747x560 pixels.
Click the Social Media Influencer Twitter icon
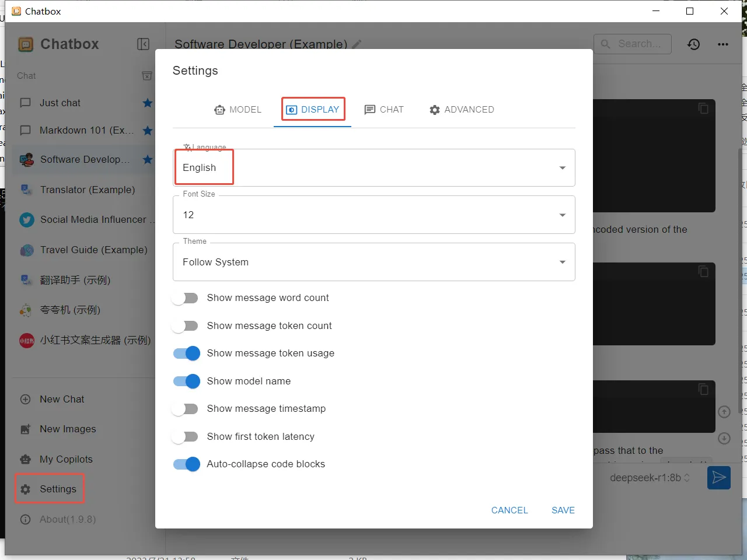point(26,219)
